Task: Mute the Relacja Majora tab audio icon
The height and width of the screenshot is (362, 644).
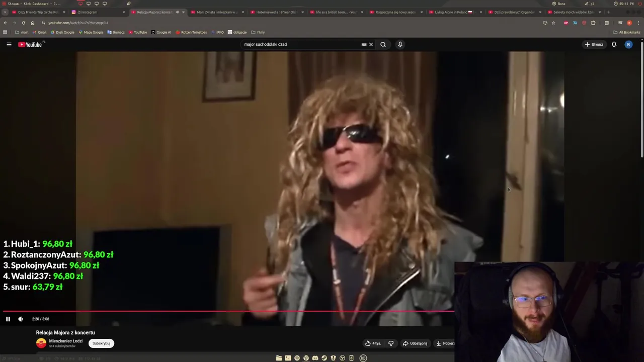Action: [x=177, y=12]
